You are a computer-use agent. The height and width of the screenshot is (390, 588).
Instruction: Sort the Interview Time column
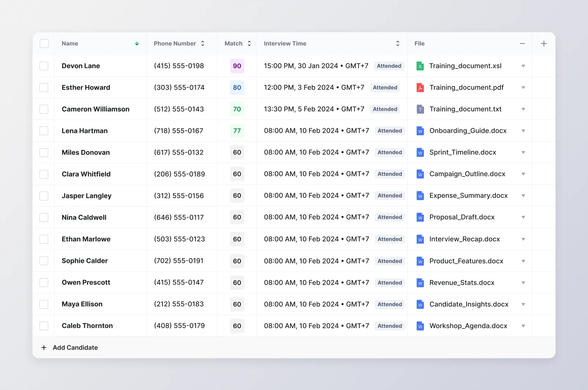coord(398,44)
